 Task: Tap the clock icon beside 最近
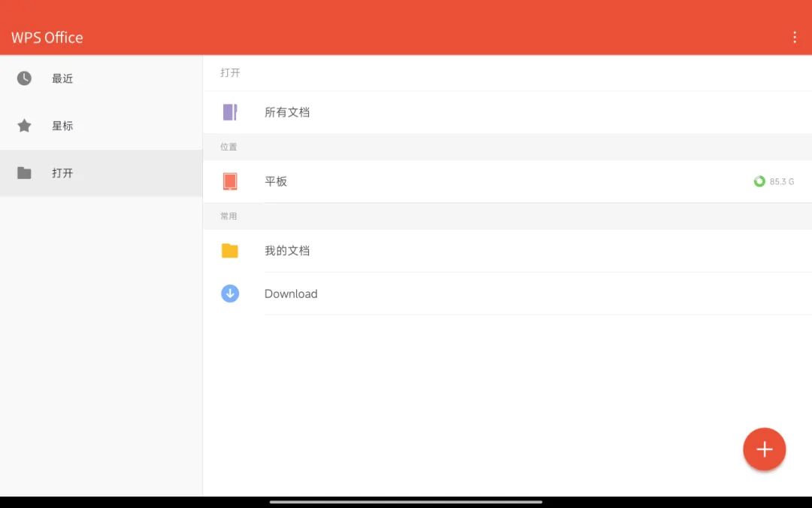click(24, 78)
